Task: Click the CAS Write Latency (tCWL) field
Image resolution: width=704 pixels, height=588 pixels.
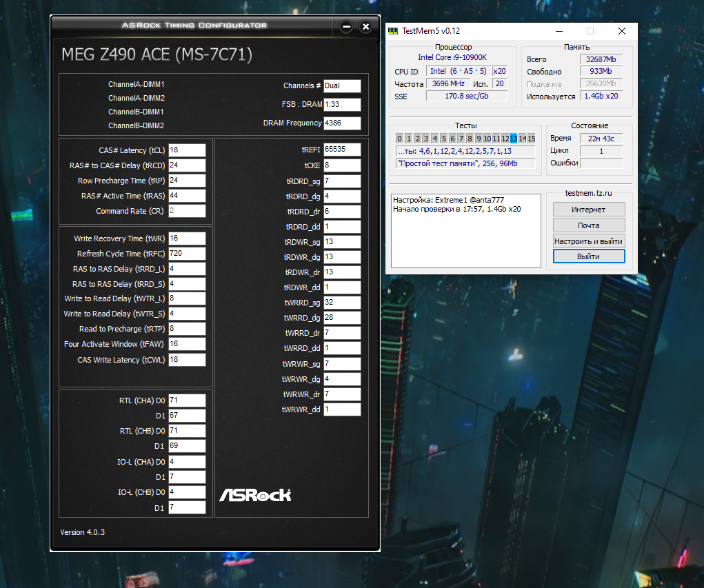Action: tap(188, 360)
